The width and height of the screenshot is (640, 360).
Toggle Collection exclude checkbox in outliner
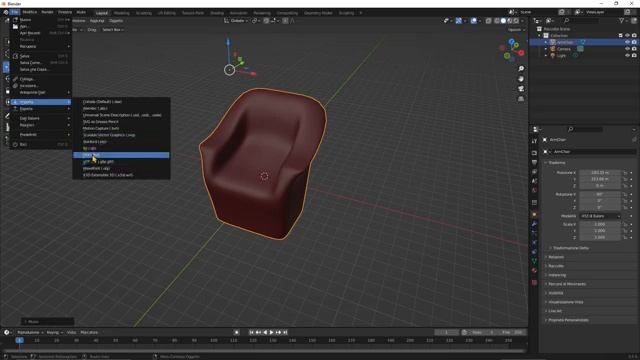(x=620, y=36)
